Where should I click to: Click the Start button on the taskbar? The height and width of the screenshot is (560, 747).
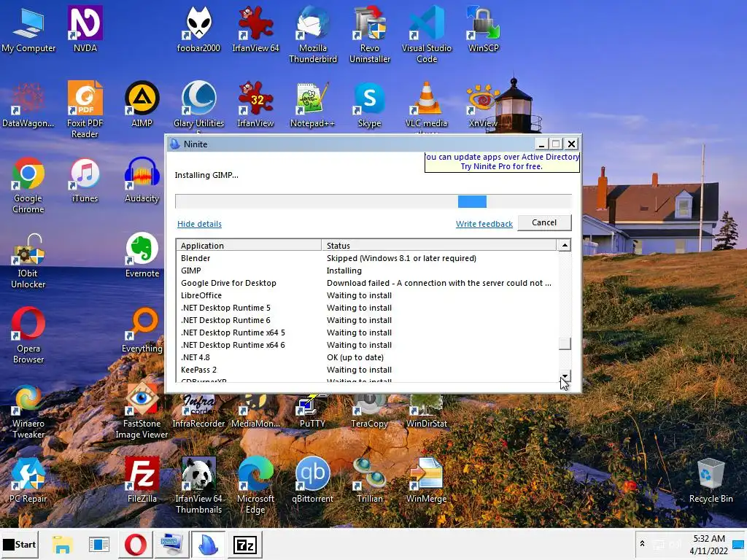(20, 544)
